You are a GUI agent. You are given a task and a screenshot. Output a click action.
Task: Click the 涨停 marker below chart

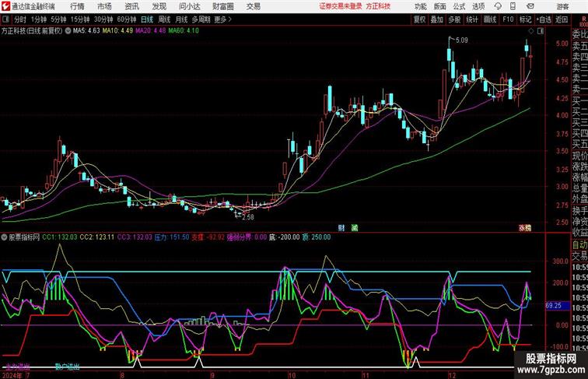click(x=525, y=228)
